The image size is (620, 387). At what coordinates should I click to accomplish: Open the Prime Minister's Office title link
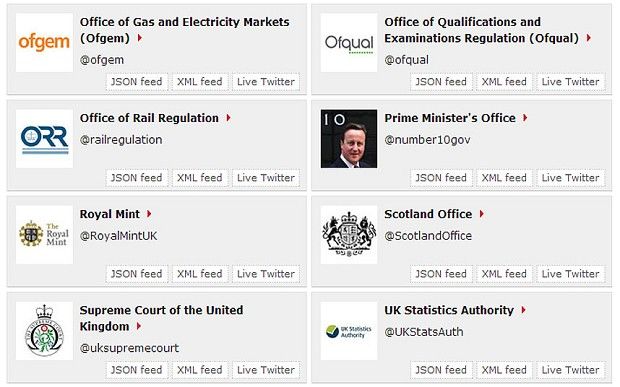[450, 118]
